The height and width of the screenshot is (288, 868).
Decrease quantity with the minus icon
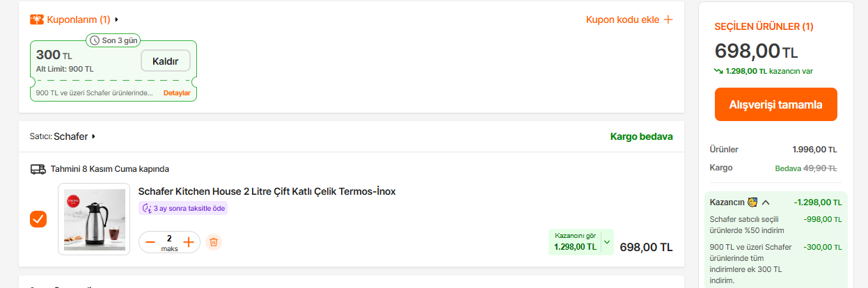pos(150,242)
